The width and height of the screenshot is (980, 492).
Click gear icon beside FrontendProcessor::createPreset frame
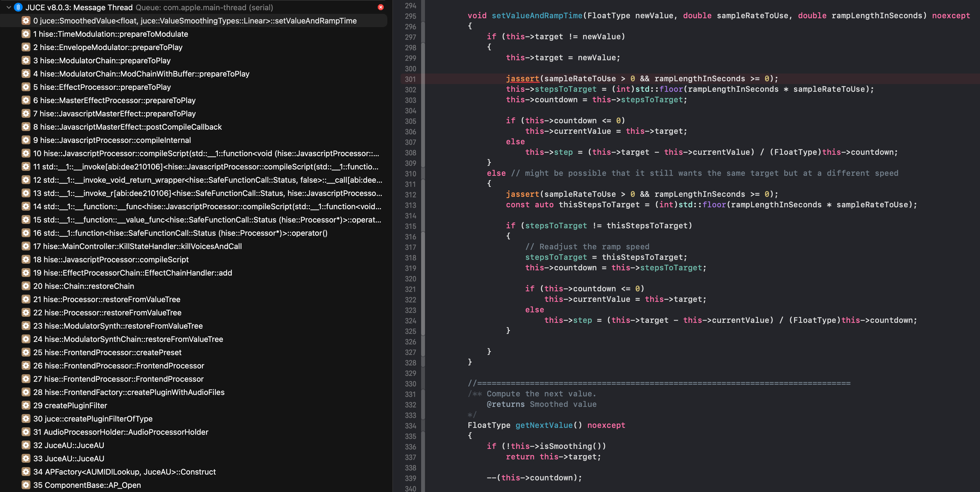(26, 352)
